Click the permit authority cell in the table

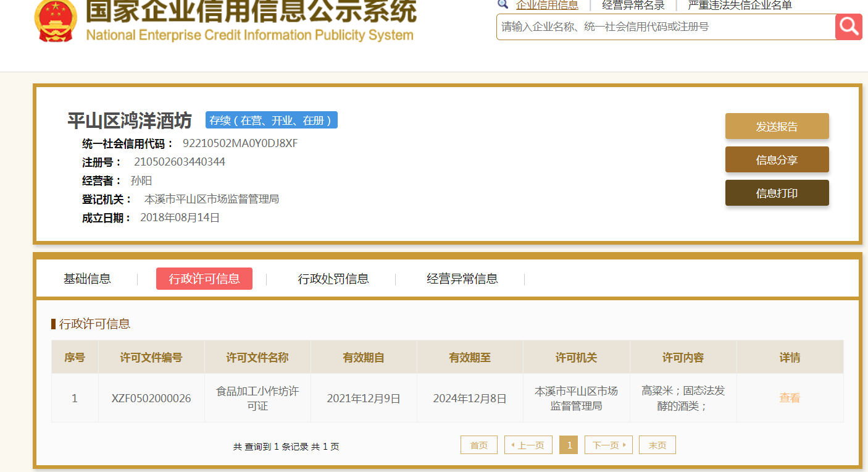click(x=577, y=398)
